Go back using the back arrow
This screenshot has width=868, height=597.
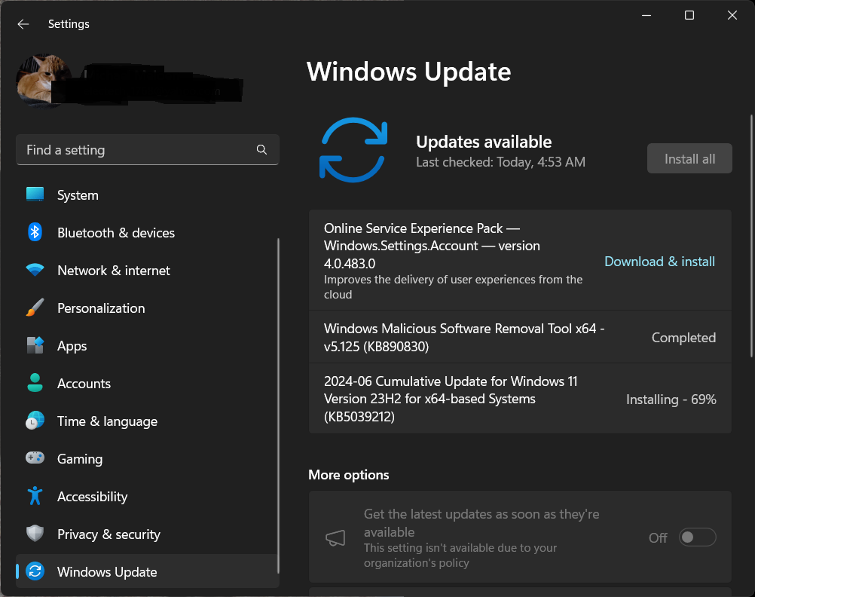(23, 24)
